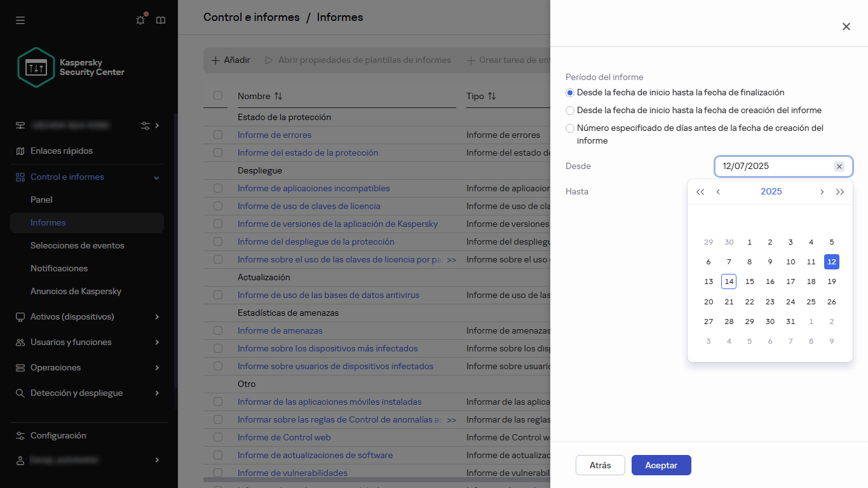Clear the Desde date field

pos(839,166)
